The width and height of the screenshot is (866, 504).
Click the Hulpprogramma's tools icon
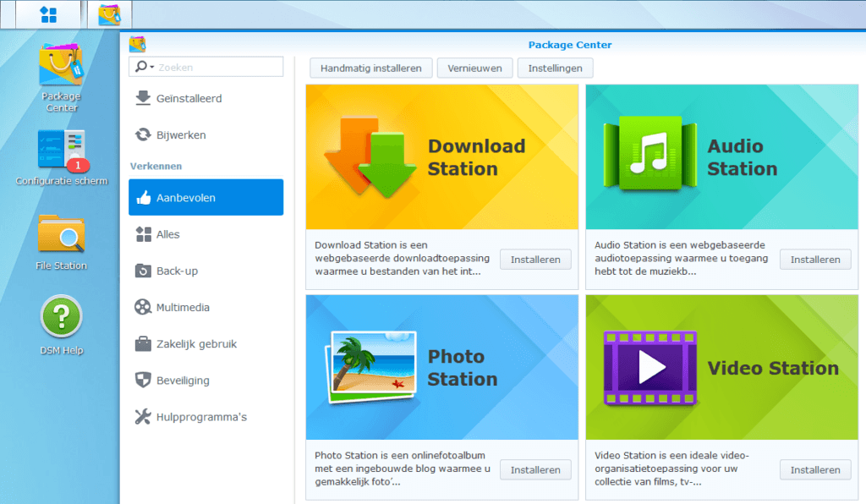click(143, 416)
